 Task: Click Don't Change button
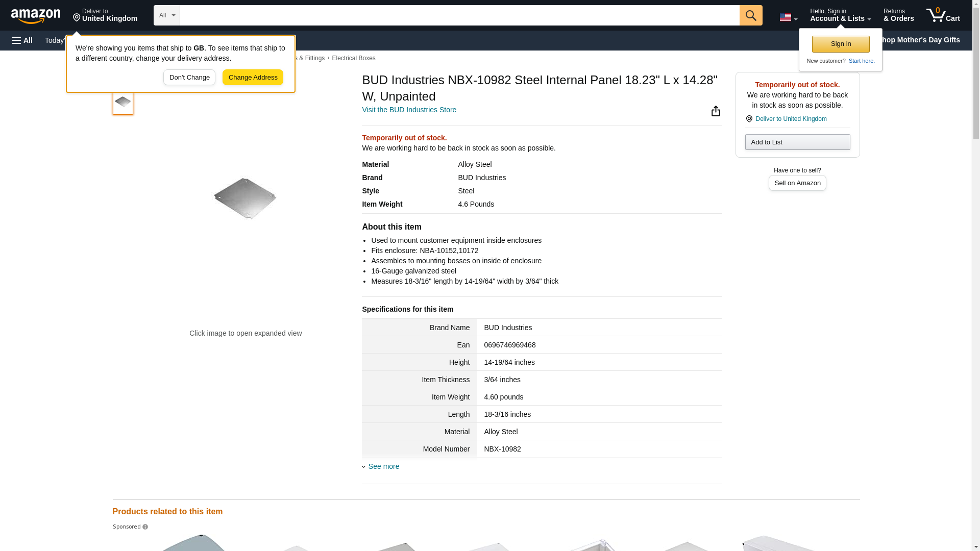[189, 78]
